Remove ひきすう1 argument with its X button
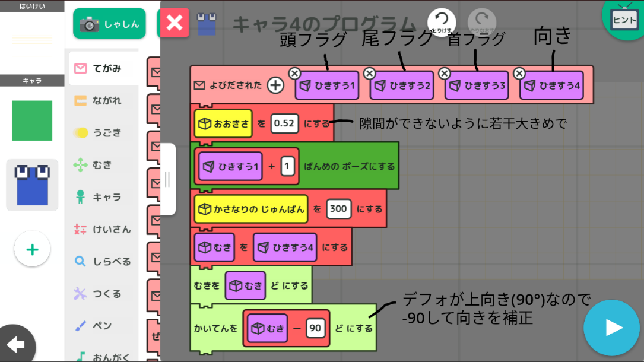Image resolution: width=644 pixels, height=362 pixels. (x=294, y=74)
